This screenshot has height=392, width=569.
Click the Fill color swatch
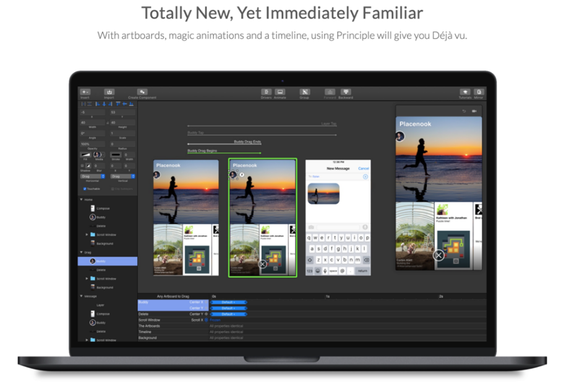tap(85, 155)
